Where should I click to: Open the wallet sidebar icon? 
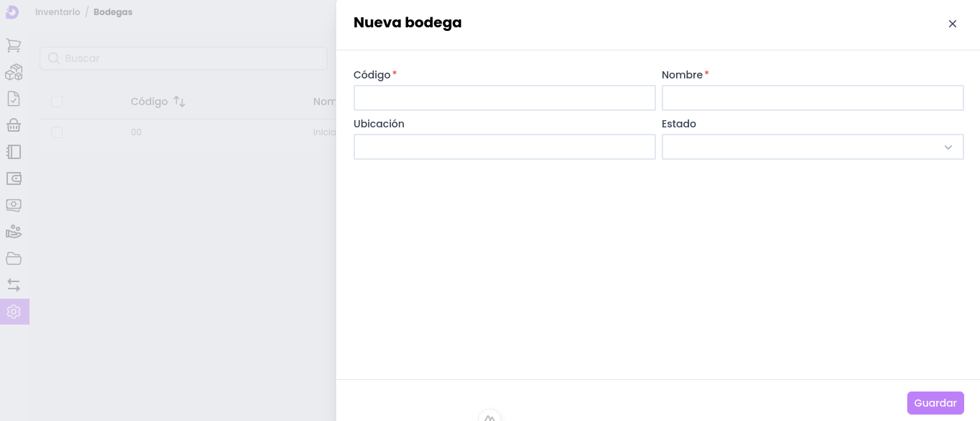pyautogui.click(x=14, y=178)
